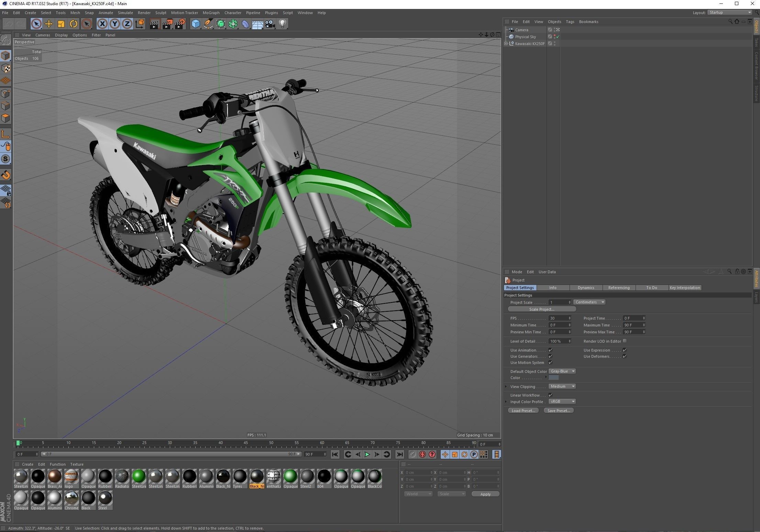Select the Tyres material
Image resolution: width=760 pixels, height=532 pixels.
point(240,478)
